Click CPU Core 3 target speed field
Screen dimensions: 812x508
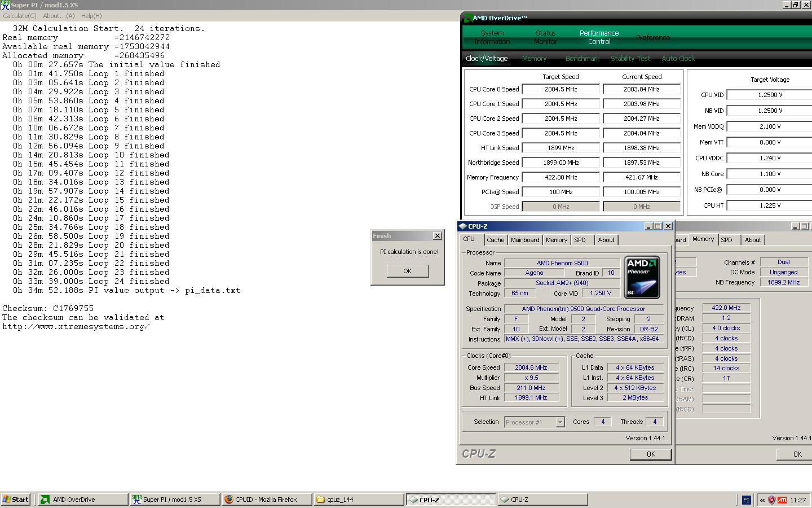coord(561,133)
